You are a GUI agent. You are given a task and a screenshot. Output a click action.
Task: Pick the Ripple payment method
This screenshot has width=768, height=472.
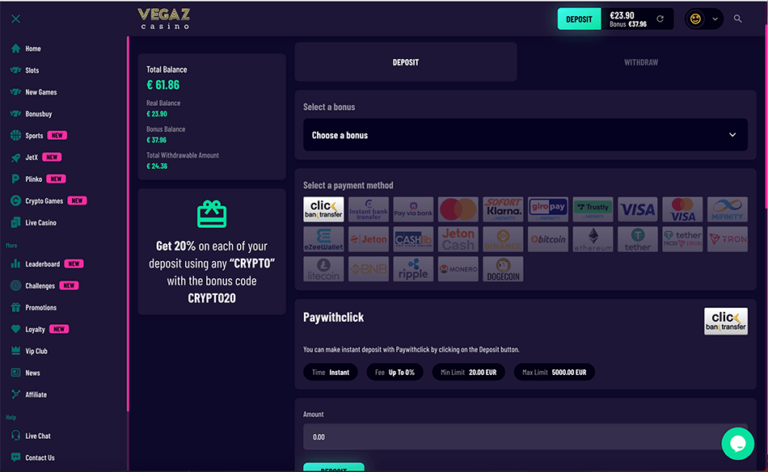[413, 270]
